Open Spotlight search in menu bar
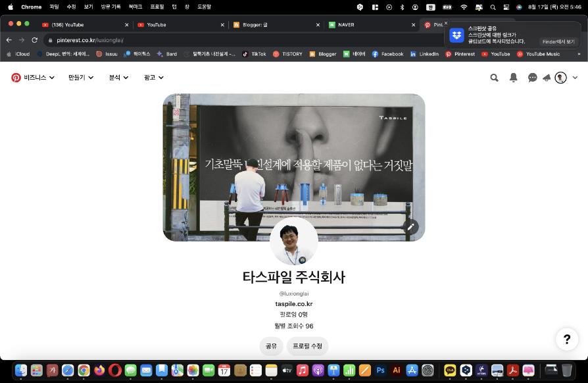The width and height of the screenshot is (588, 383). pyautogui.click(x=493, y=7)
